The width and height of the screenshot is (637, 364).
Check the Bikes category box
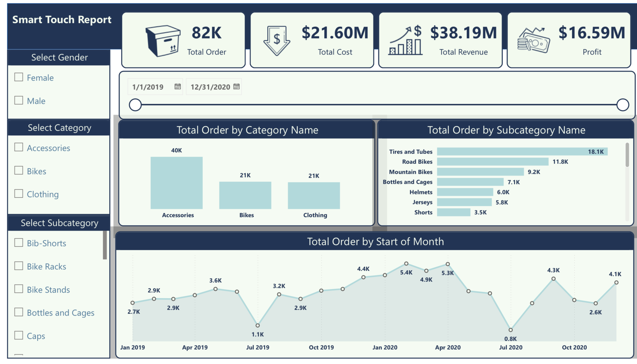pyautogui.click(x=19, y=170)
